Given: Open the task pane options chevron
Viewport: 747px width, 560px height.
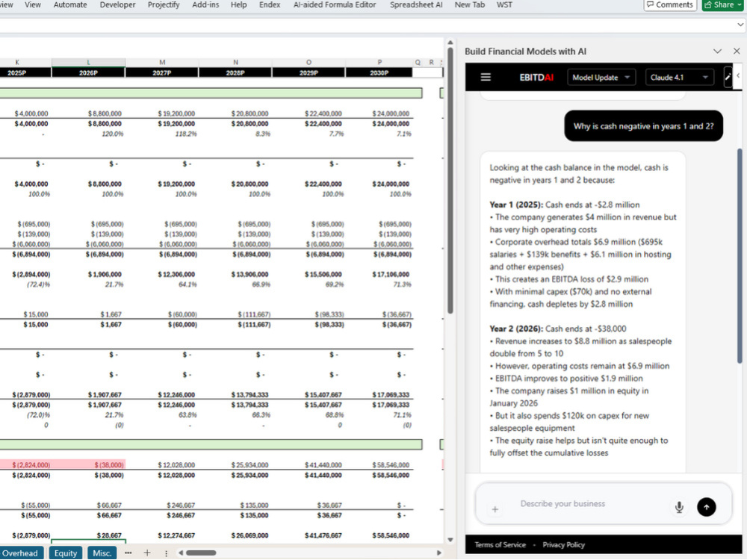Looking at the screenshot, I should click(x=717, y=51).
